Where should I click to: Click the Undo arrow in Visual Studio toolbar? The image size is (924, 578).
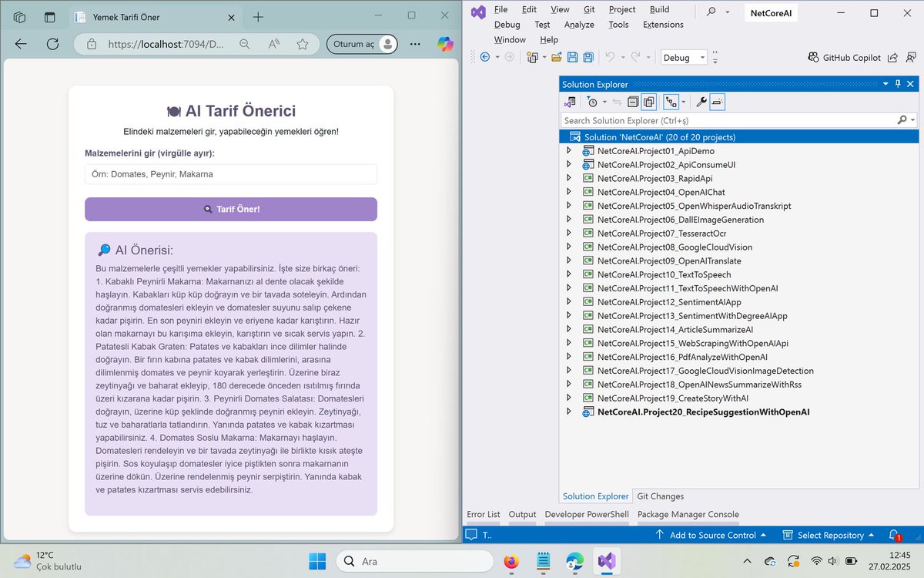tap(610, 57)
